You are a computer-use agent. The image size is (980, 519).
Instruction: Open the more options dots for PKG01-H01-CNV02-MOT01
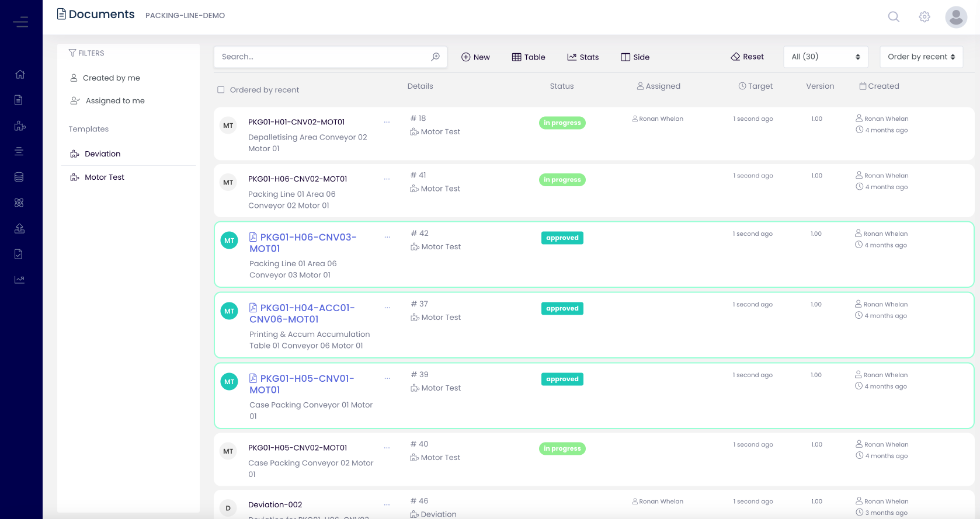click(387, 122)
